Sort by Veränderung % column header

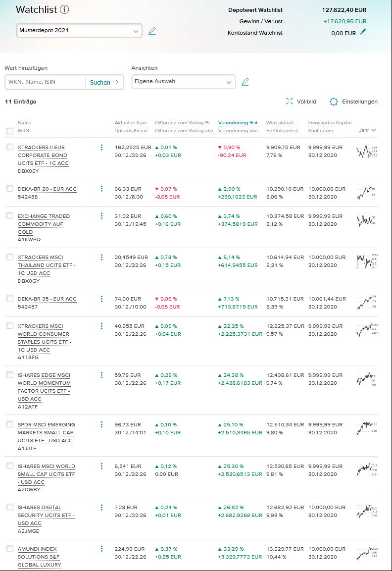[236, 123]
